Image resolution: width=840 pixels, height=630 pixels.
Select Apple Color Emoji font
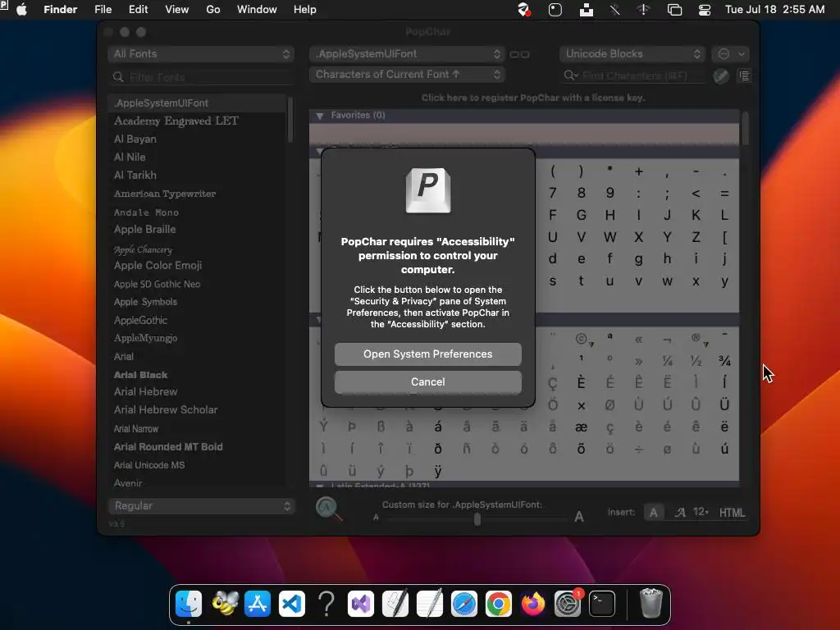click(158, 265)
